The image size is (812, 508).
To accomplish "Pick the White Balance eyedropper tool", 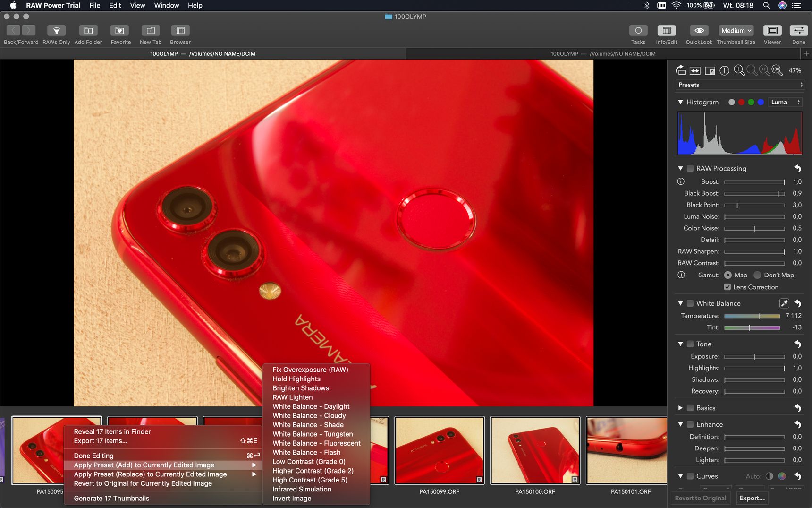I will 784,303.
